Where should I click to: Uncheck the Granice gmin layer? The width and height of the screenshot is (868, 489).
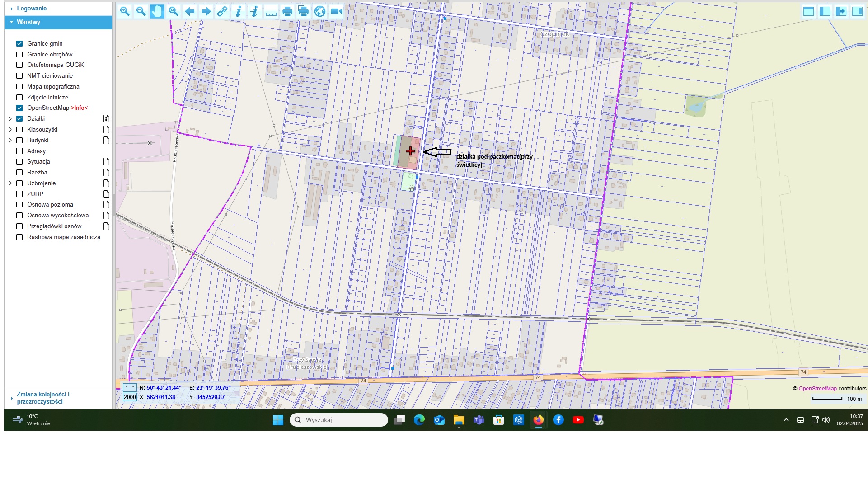click(x=19, y=44)
